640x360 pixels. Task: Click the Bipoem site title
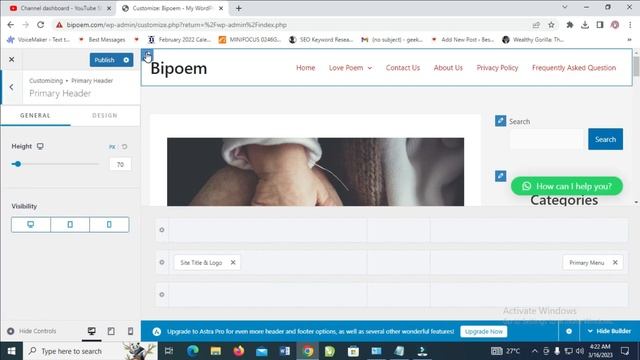(179, 68)
